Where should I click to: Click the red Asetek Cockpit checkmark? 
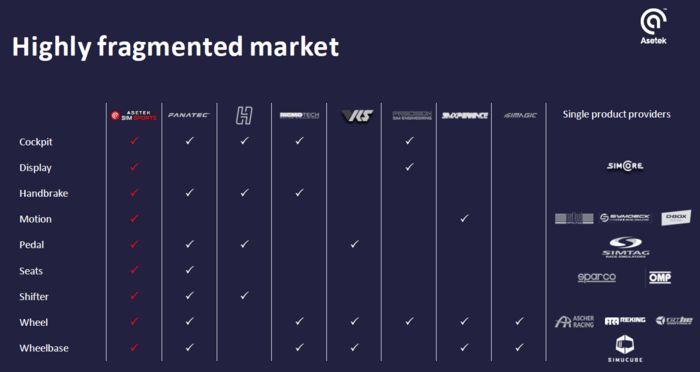pyautogui.click(x=134, y=141)
